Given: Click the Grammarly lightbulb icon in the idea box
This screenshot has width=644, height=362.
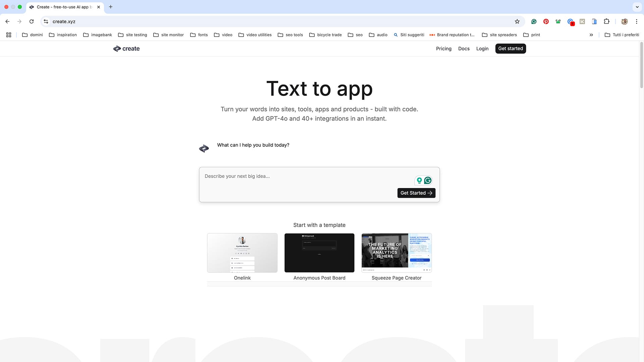Looking at the screenshot, I should pyautogui.click(x=420, y=180).
